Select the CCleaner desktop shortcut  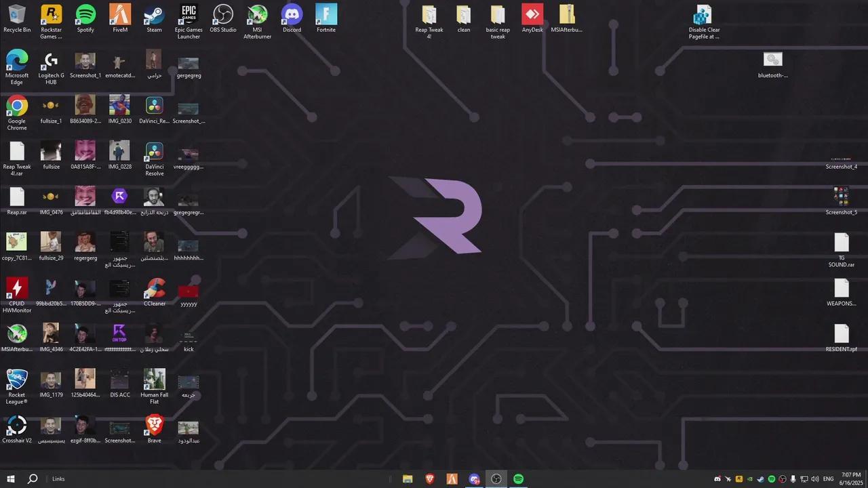tap(154, 292)
